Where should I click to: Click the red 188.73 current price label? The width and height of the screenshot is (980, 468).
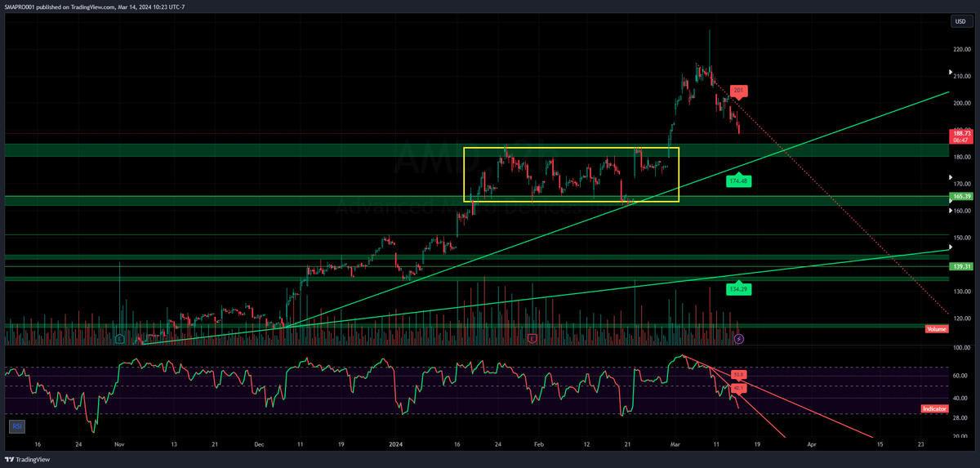[x=961, y=136]
